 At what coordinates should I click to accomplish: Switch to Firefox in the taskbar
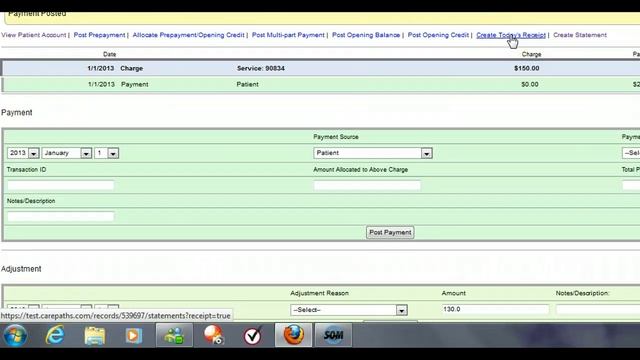pos(293,335)
